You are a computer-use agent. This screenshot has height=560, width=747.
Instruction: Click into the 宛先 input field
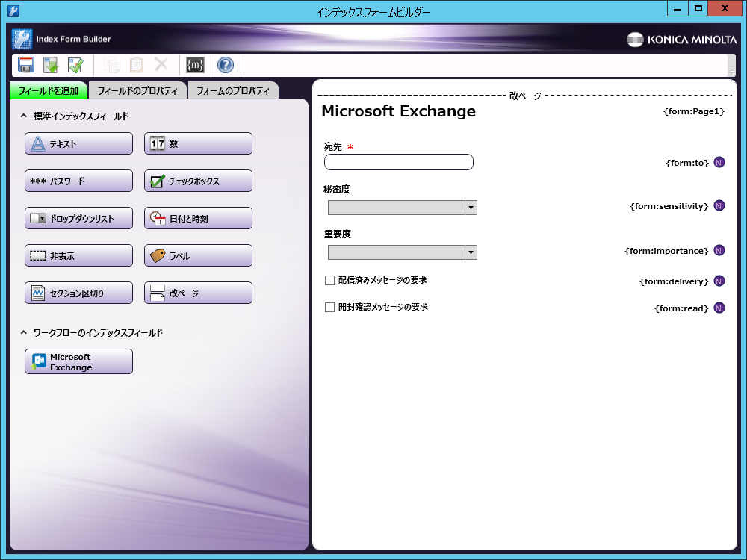pos(399,162)
